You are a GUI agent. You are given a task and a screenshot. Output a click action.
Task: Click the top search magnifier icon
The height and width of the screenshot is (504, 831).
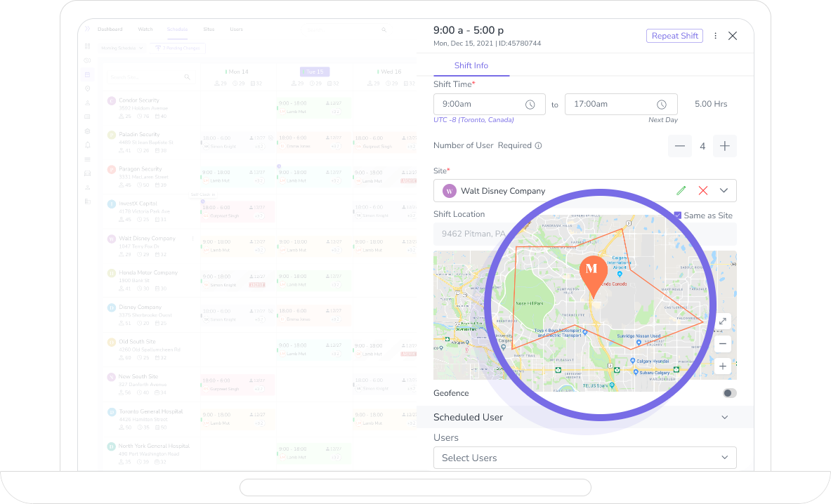pyautogui.click(x=384, y=29)
